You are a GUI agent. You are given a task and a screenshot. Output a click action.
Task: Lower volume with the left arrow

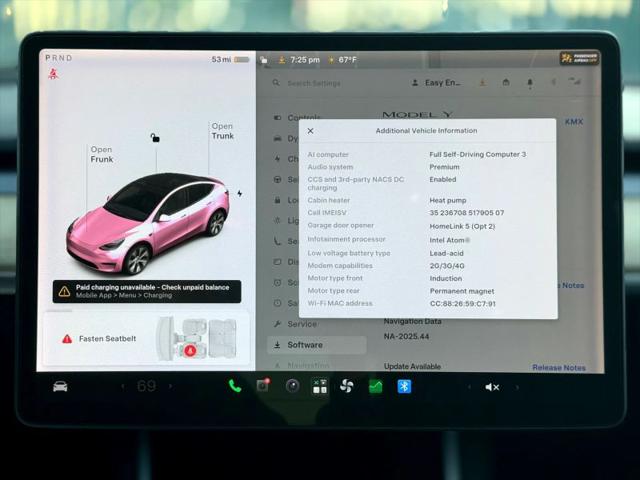(469, 387)
